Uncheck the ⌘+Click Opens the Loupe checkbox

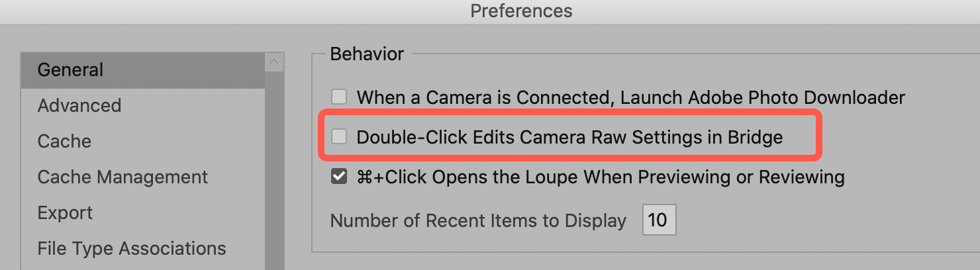pos(339,177)
